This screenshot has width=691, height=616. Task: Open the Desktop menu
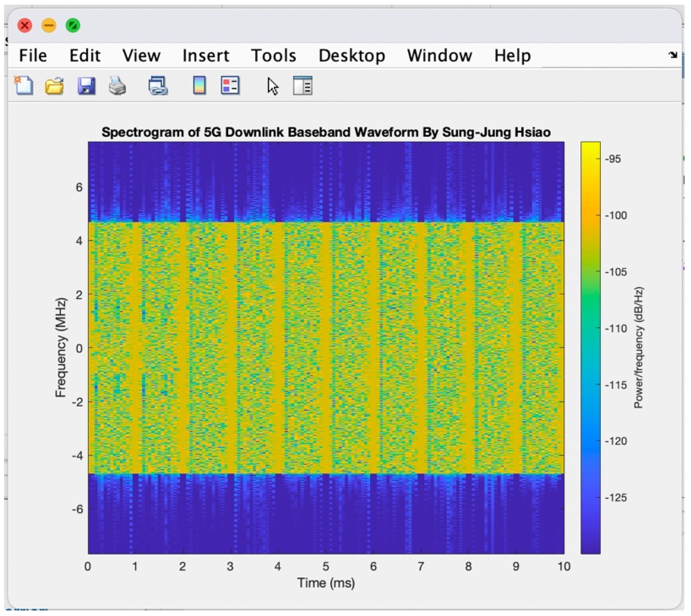point(352,55)
